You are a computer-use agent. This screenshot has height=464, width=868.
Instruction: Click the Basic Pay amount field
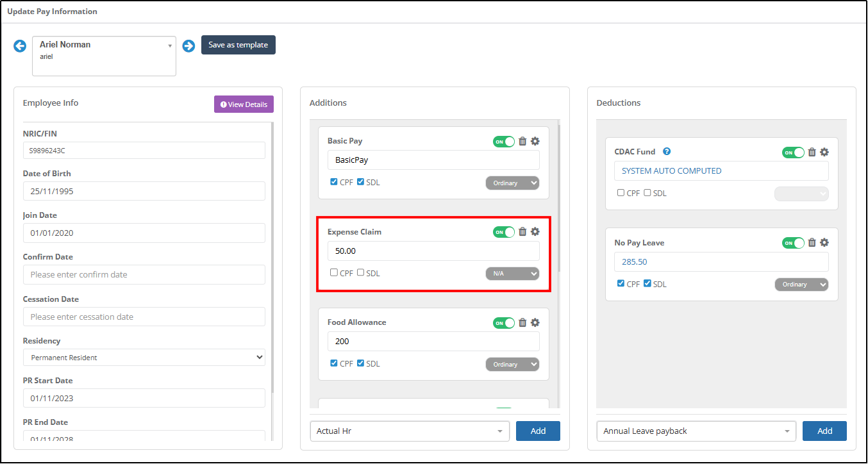click(x=433, y=160)
